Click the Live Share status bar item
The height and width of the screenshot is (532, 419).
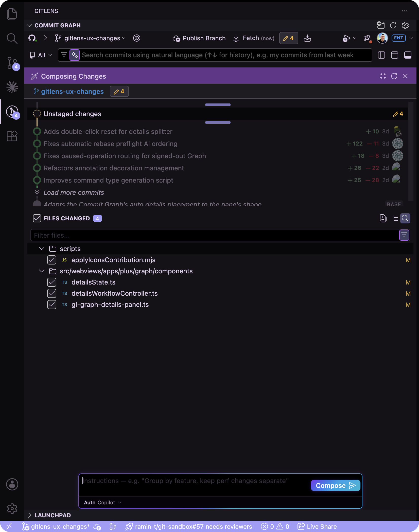pyautogui.click(x=317, y=526)
